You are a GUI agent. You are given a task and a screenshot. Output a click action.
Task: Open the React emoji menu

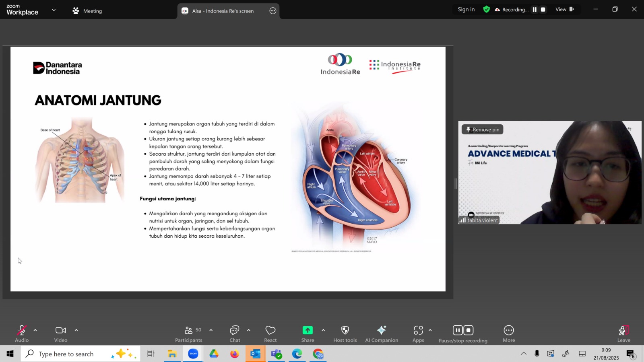[x=270, y=333]
